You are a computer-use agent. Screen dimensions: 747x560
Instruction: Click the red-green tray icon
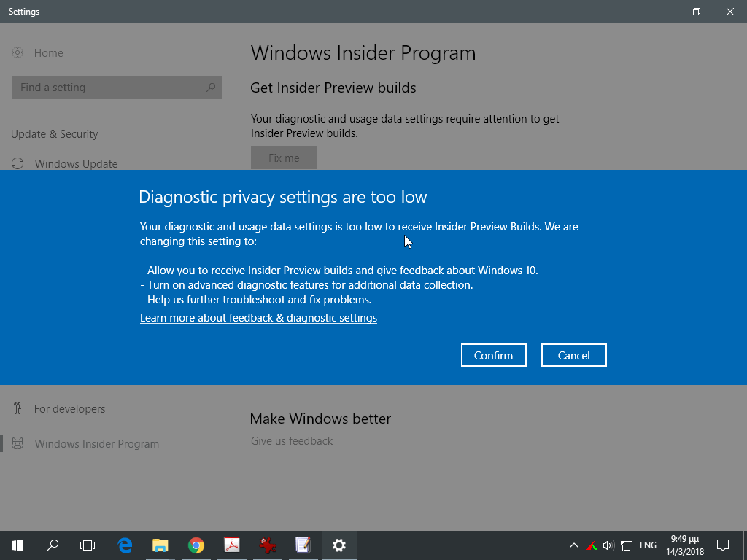pyautogui.click(x=592, y=545)
